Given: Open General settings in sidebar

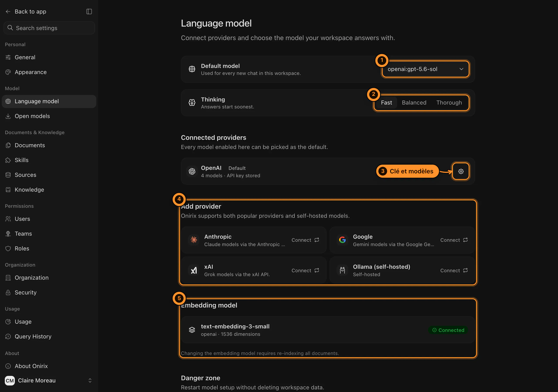Looking at the screenshot, I should tap(49, 57).
